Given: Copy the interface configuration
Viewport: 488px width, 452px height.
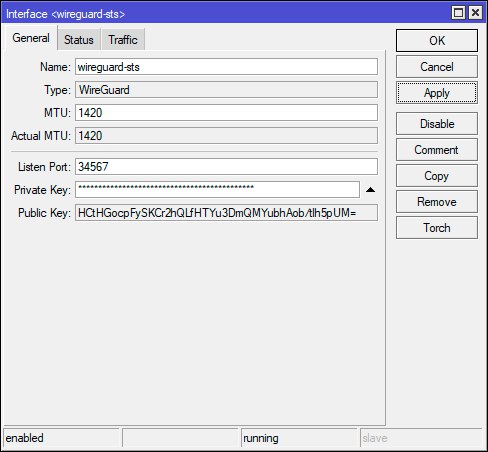Looking at the screenshot, I should click(437, 176).
